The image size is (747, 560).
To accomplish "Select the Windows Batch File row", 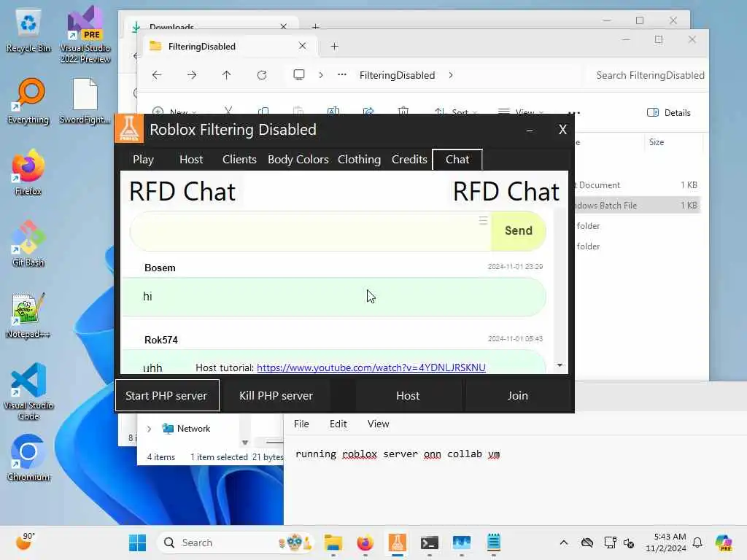I will coord(637,205).
